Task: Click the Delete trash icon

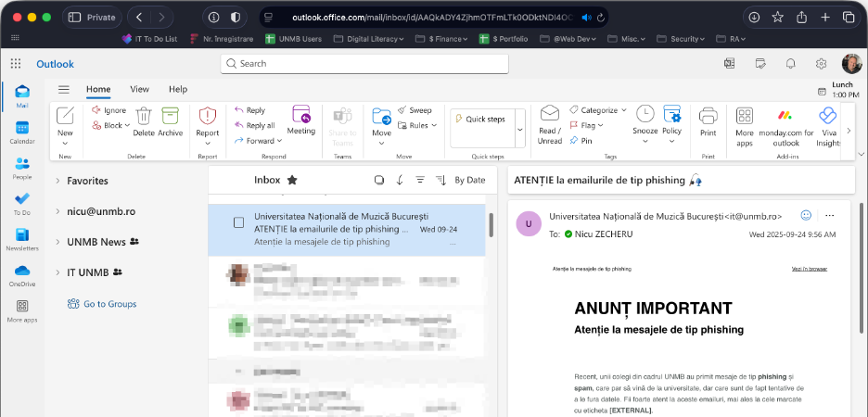Action: tap(144, 116)
